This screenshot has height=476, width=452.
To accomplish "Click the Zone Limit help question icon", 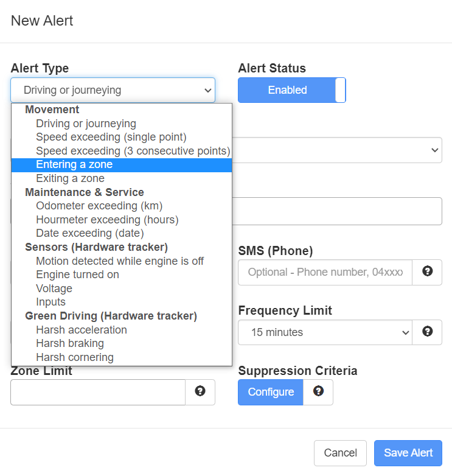I will point(200,391).
